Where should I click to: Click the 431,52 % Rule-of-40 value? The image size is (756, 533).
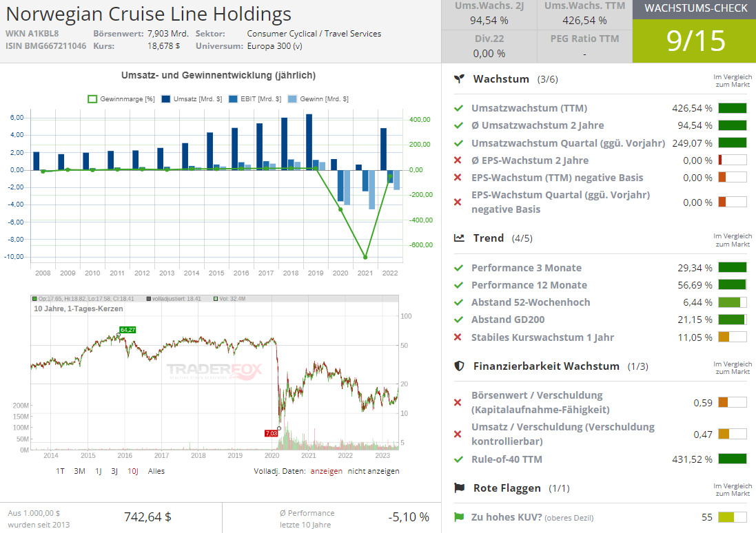(x=692, y=460)
